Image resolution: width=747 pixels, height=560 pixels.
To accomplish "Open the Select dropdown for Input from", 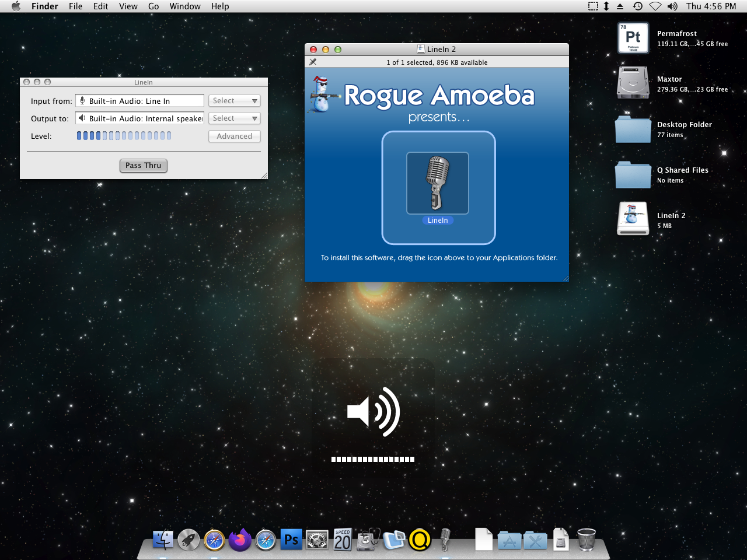I will [235, 101].
